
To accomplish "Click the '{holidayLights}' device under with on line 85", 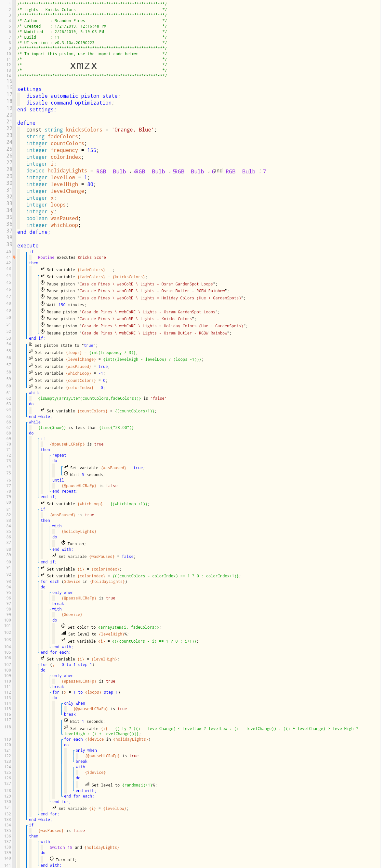I will pos(79,531).
